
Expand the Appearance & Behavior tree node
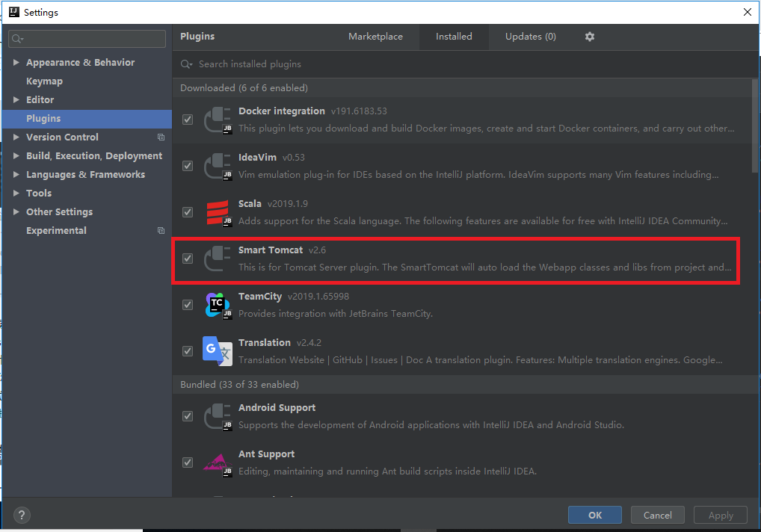click(x=16, y=62)
